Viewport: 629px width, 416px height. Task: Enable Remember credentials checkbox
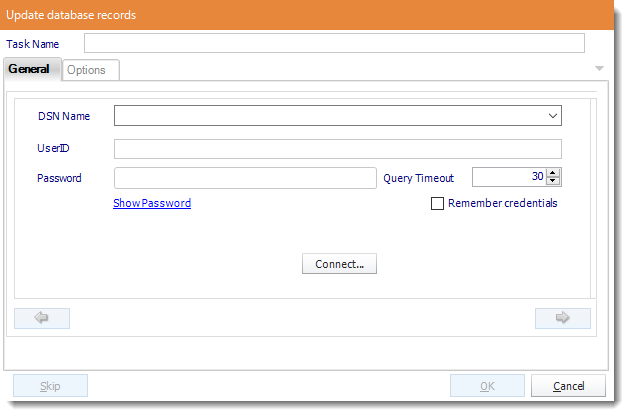437,203
